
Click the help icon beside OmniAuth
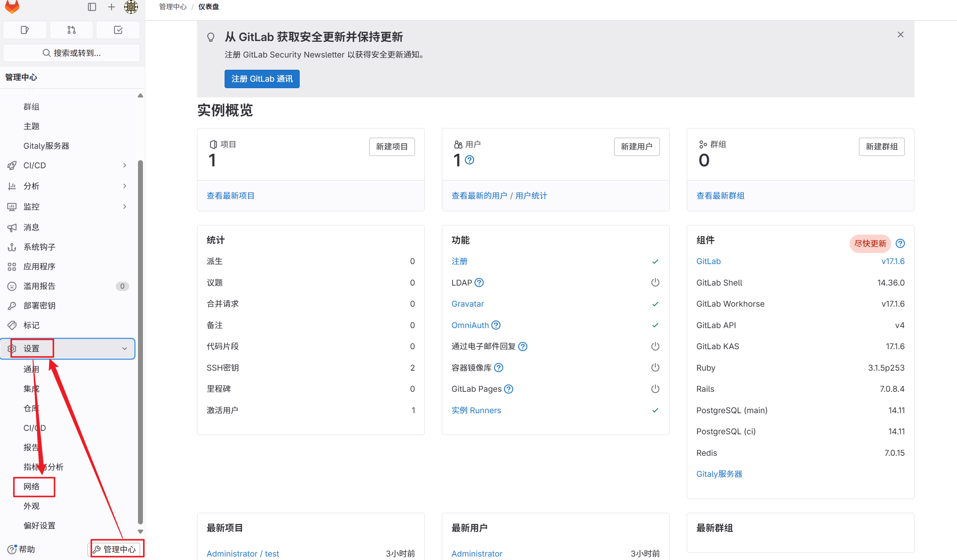pyautogui.click(x=496, y=325)
